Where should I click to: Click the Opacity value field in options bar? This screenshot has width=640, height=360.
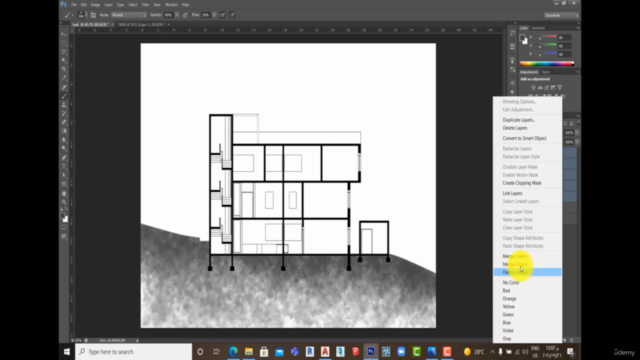tap(168, 15)
